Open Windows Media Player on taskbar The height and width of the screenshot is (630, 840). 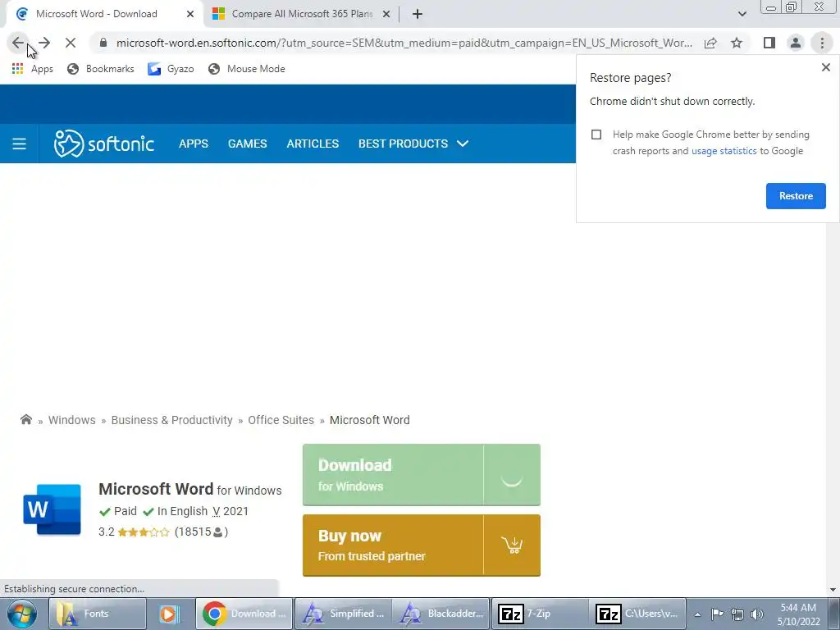coord(168,614)
